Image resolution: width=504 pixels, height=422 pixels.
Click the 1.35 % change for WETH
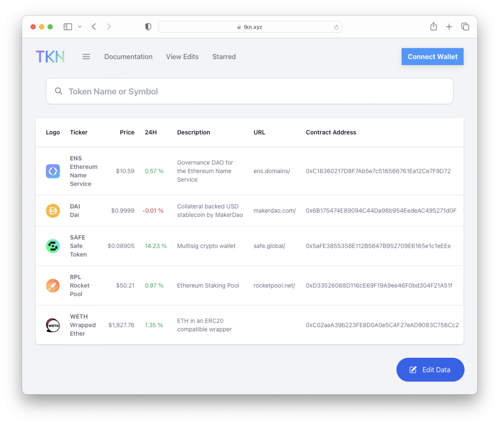pyautogui.click(x=154, y=325)
